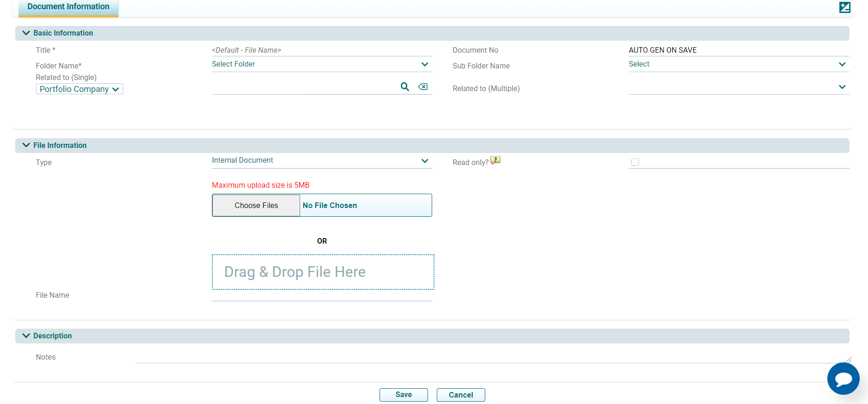Viewport: 868px width, 404px height.
Task: Collapse the File Information section
Action: tap(26, 145)
